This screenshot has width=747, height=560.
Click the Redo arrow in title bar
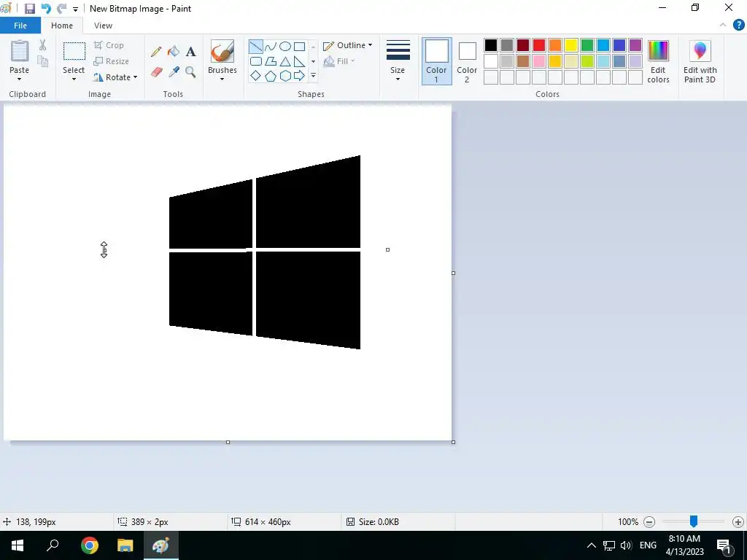point(61,9)
